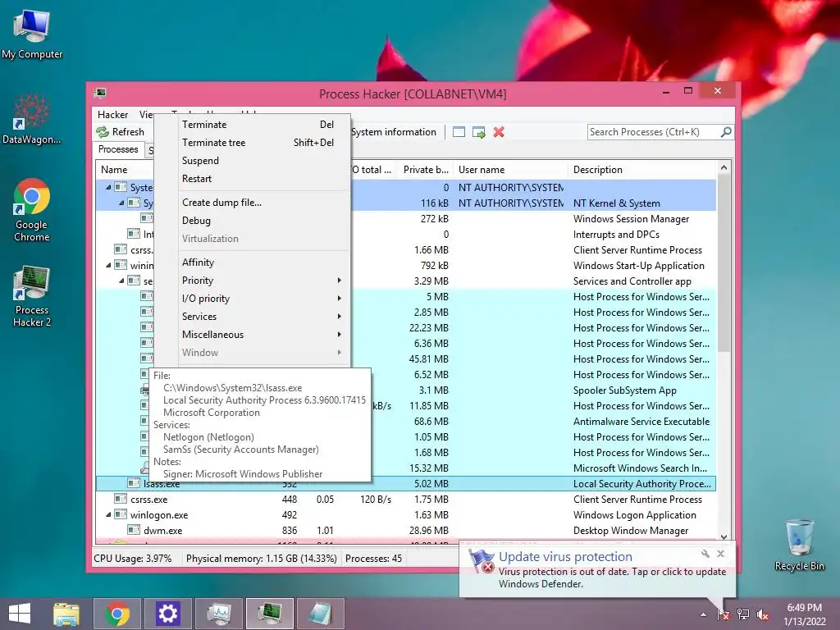Open File Explorer from taskbar
The height and width of the screenshot is (630, 840).
(66, 614)
